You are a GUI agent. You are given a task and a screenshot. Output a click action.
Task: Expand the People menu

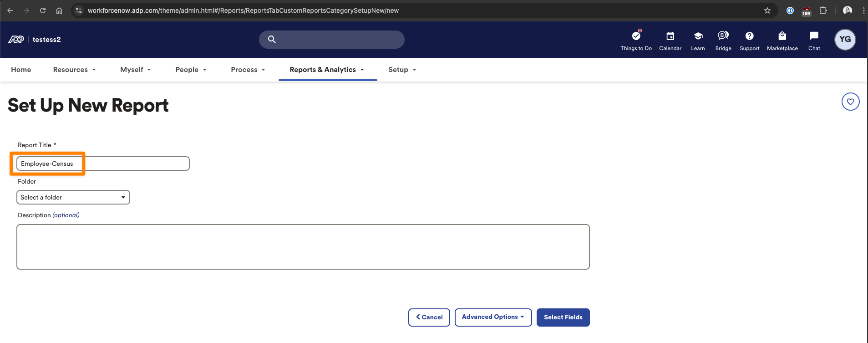(191, 70)
